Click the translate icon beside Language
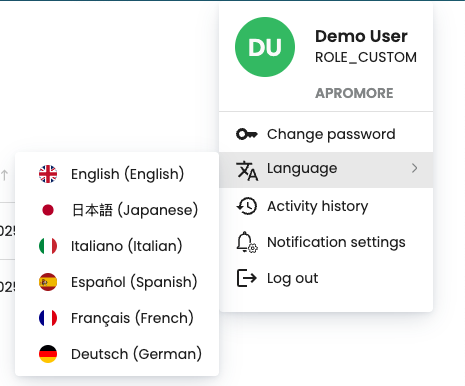The width and height of the screenshot is (465, 386). point(247,170)
